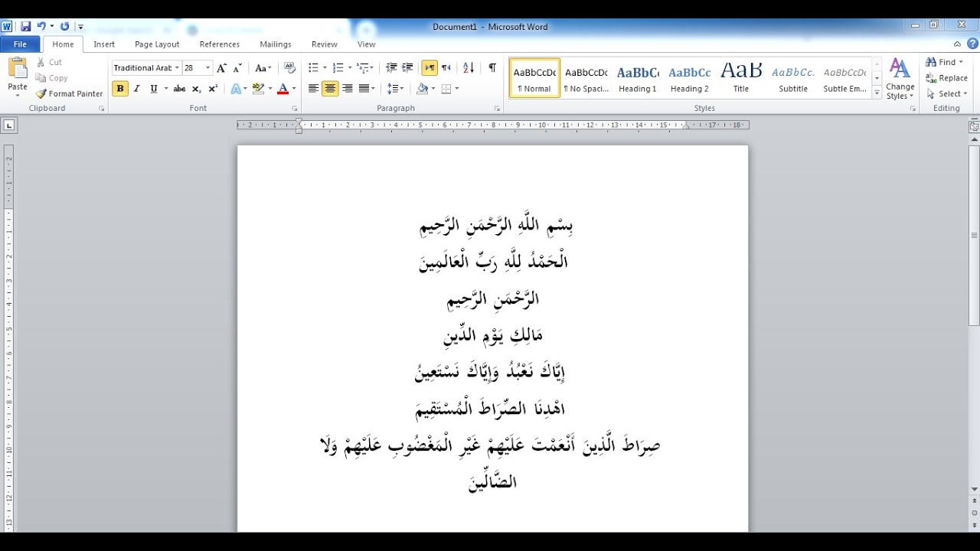Undo the last action
The height and width of the screenshot is (551, 980).
point(41,27)
